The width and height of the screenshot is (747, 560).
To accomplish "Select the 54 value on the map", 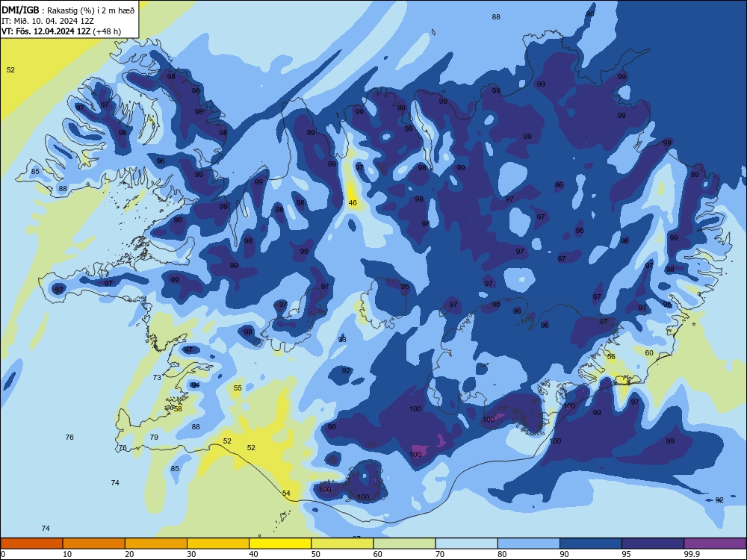I will 286,494.
